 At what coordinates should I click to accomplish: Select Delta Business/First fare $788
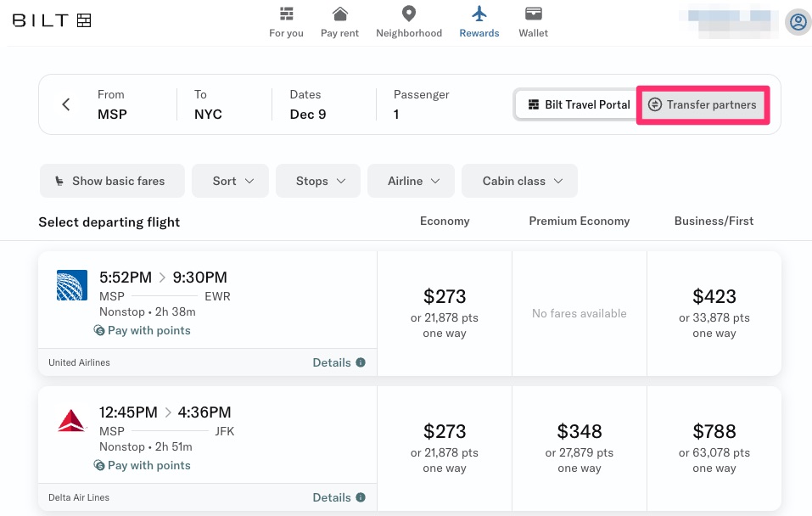pyautogui.click(x=714, y=448)
